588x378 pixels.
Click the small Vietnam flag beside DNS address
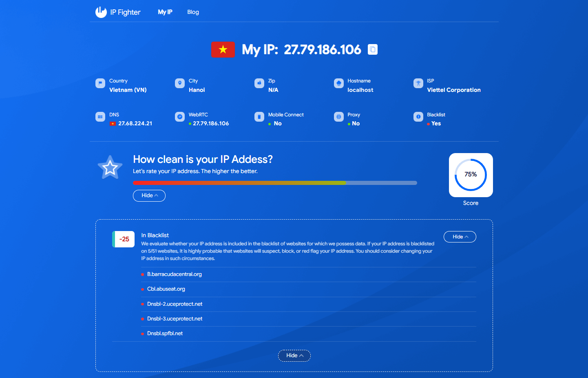click(113, 124)
